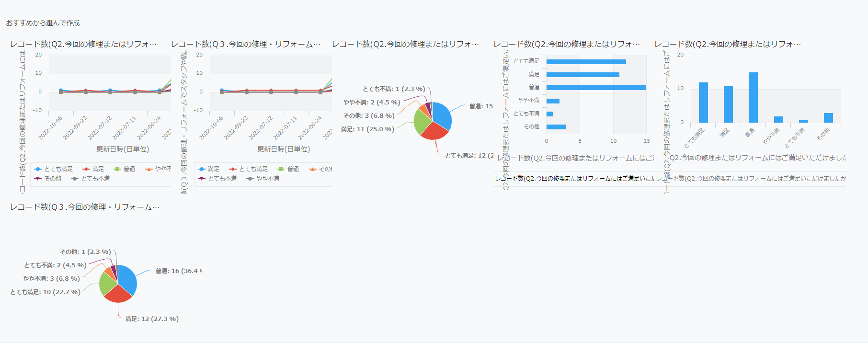Click the やや不満 bar in the horizontal bar chart
Image resolution: width=868 pixels, height=343 pixels.
[553, 101]
